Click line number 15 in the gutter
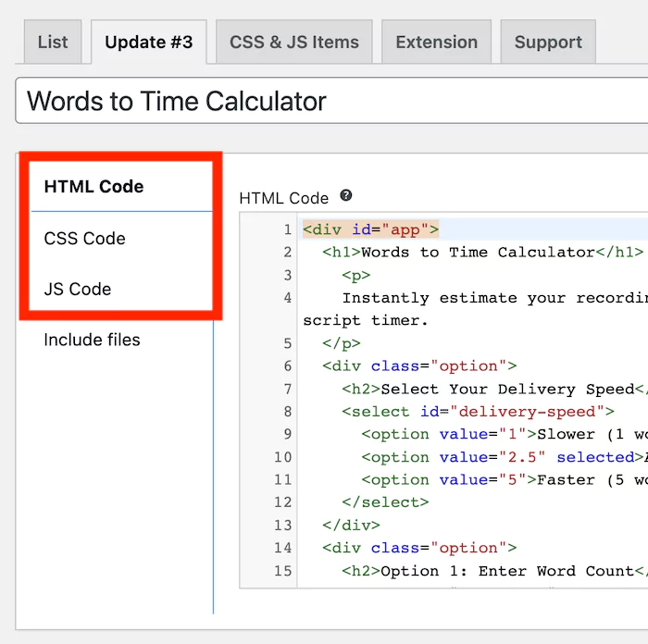The width and height of the screenshot is (648, 644). pos(282,571)
